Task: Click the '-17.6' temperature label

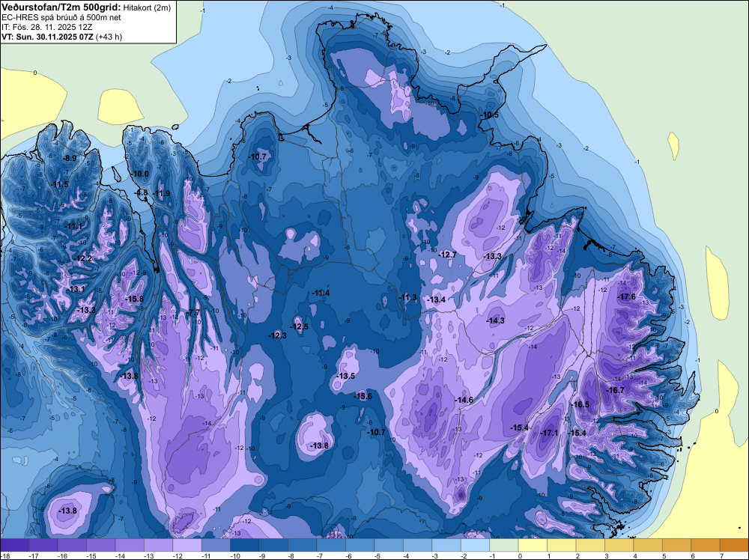Action: [627, 296]
